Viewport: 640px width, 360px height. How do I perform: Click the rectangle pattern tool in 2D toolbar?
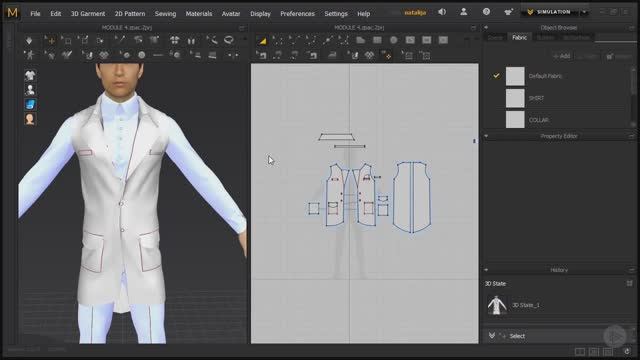[x=377, y=40]
